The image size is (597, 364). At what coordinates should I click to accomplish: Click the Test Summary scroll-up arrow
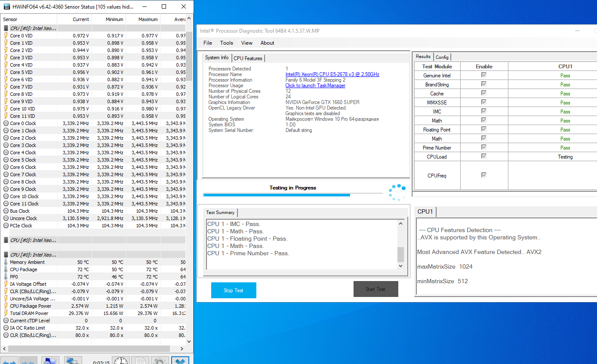coord(401,223)
